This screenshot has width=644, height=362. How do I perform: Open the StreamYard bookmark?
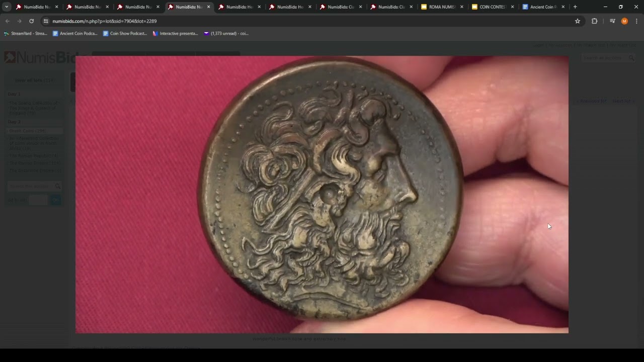[26, 34]
